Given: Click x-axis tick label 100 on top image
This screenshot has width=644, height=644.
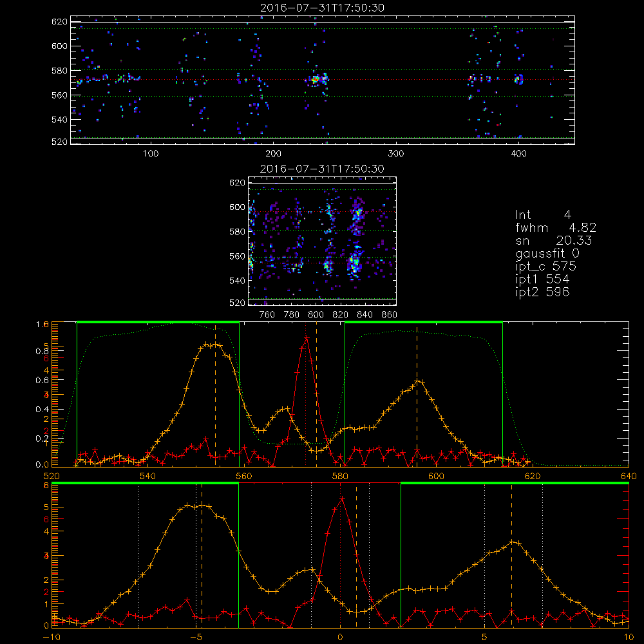Looking at the screenshot, I should 151,154.
